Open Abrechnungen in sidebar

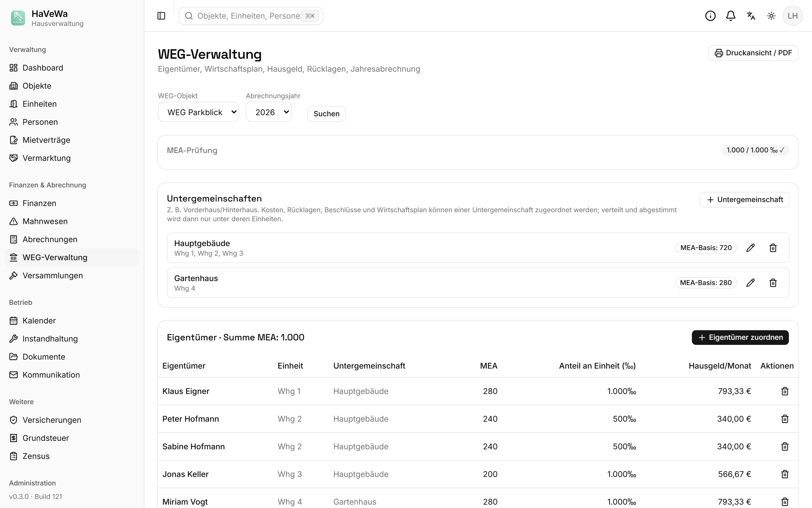click(72, 240)
